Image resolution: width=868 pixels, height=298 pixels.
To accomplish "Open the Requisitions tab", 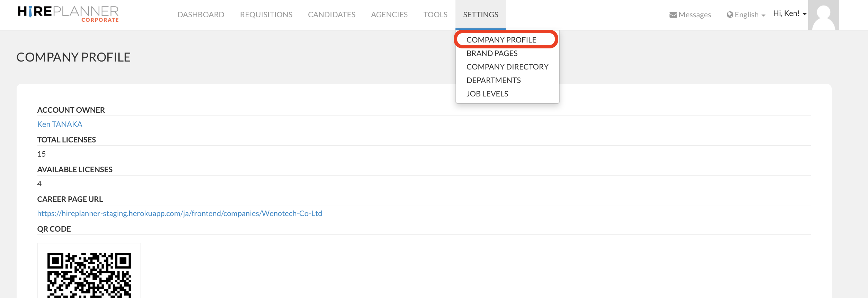I will click(x=266, y=15).
